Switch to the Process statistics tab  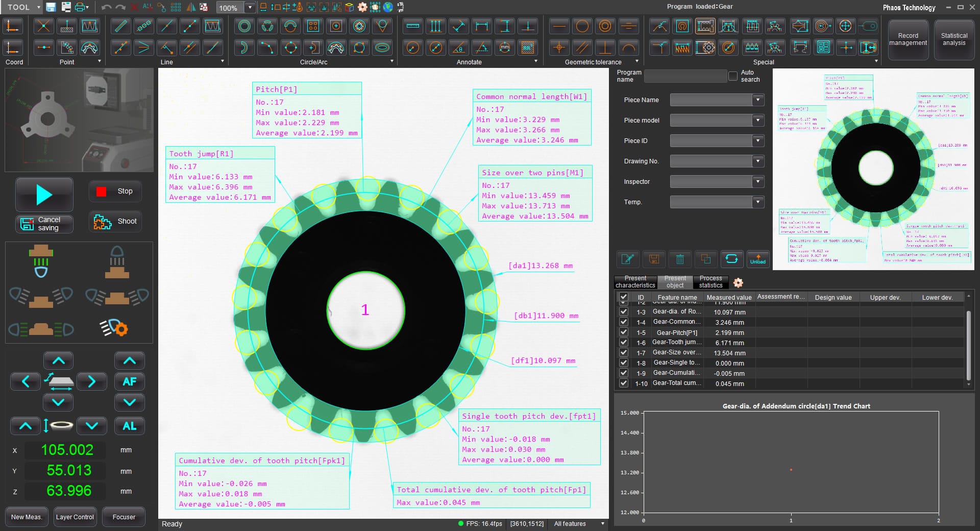[710, 282]
